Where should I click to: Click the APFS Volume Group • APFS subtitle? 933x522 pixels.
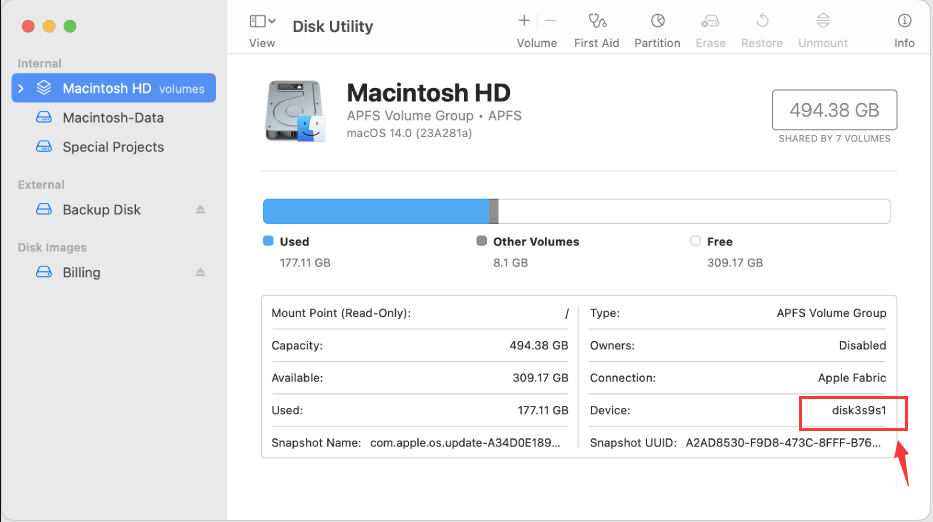[434, 115]
